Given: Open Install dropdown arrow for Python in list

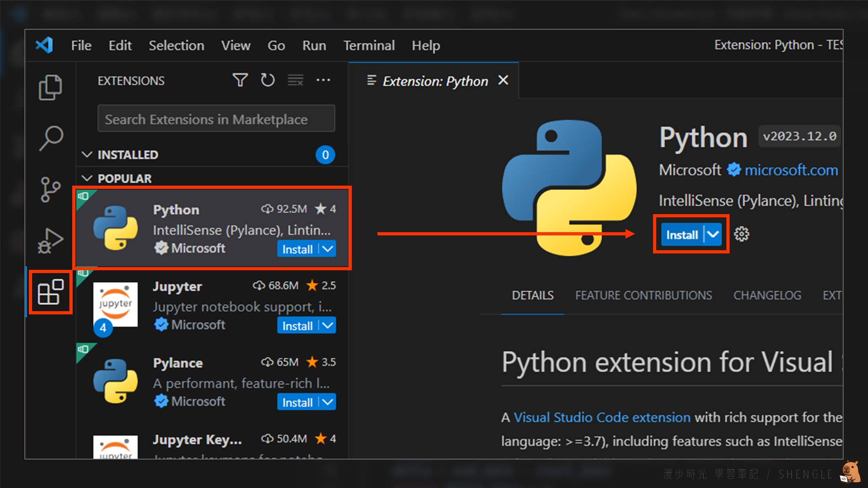Looking at the screenshot, I should pos(328,249).
